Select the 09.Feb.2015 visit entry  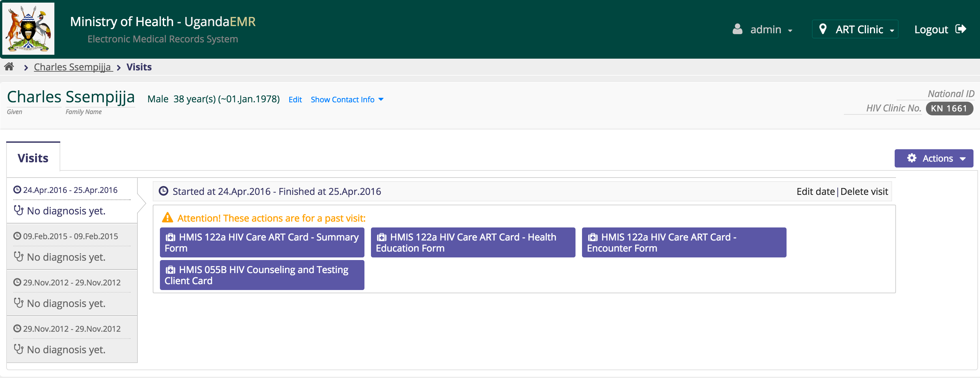coord(71,236)
